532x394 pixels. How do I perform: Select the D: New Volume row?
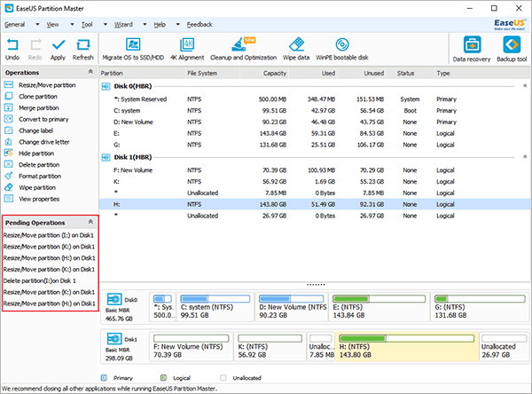click(x=316, y=122)
